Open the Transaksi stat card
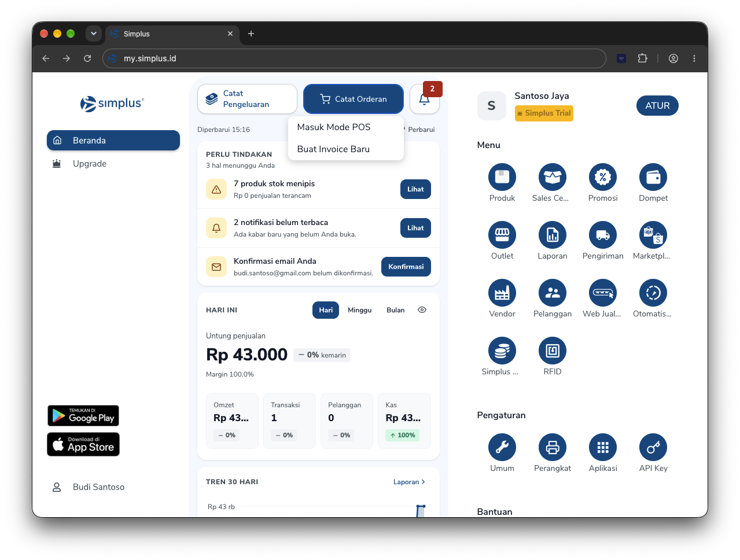The image size is (740, 560). point(289,421)
